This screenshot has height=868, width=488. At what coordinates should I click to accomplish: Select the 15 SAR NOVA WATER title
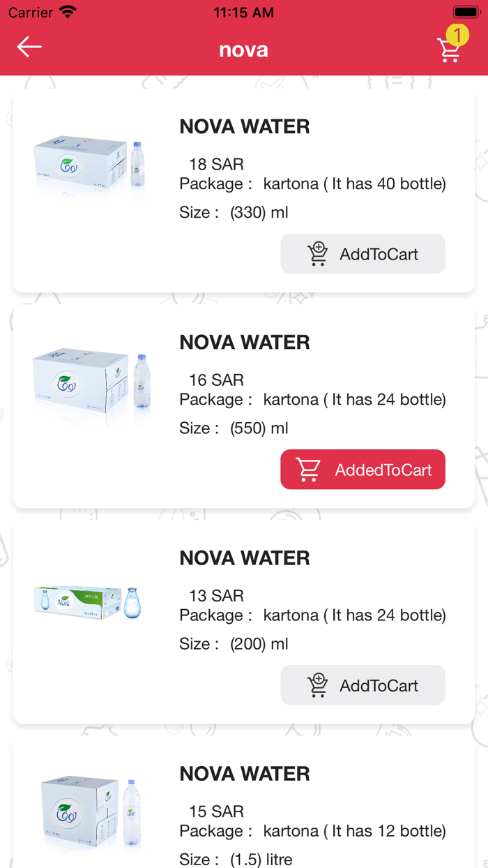[x=245, y=774]
